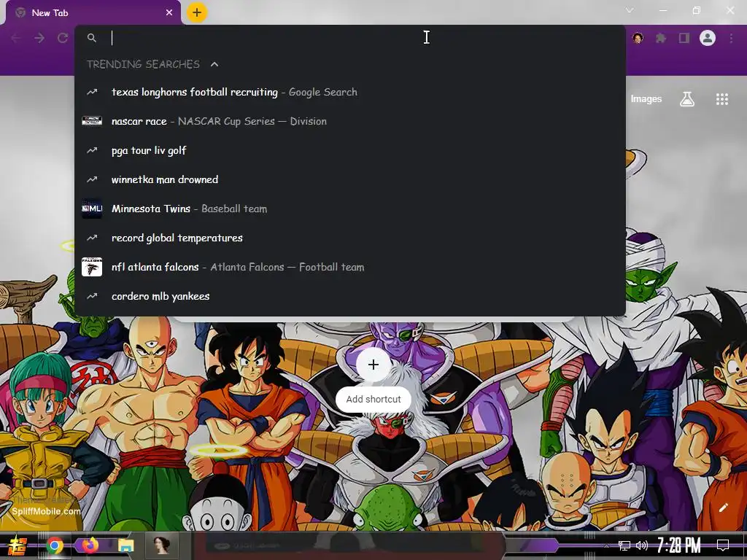Open the portrait app in taskbar
This screenshot has height=560, width=747.
coord(161,545)
